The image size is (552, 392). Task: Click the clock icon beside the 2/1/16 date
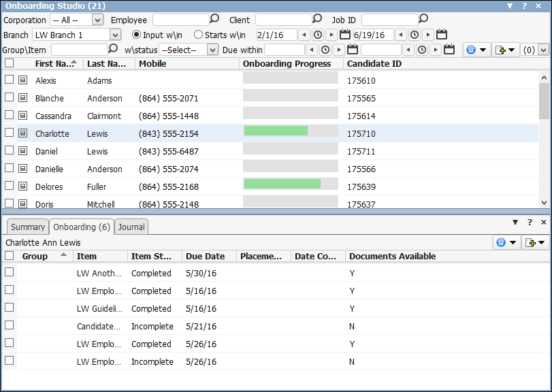tap(318, 35)
